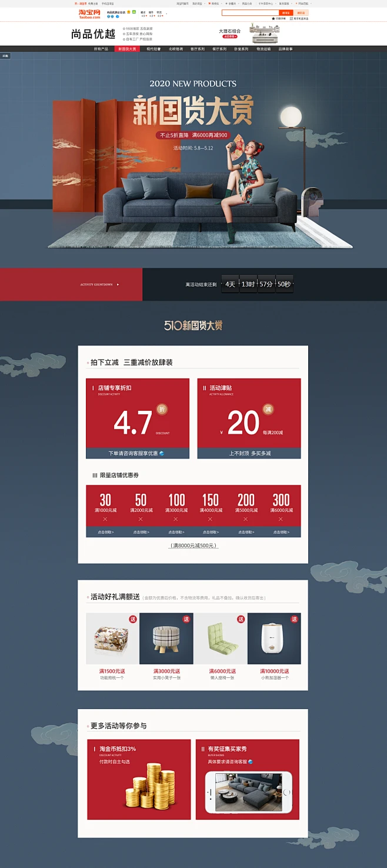Open the 卧室系列 tab
The height and width of the screenshot is (868, 387).
[x=241, y=49]
